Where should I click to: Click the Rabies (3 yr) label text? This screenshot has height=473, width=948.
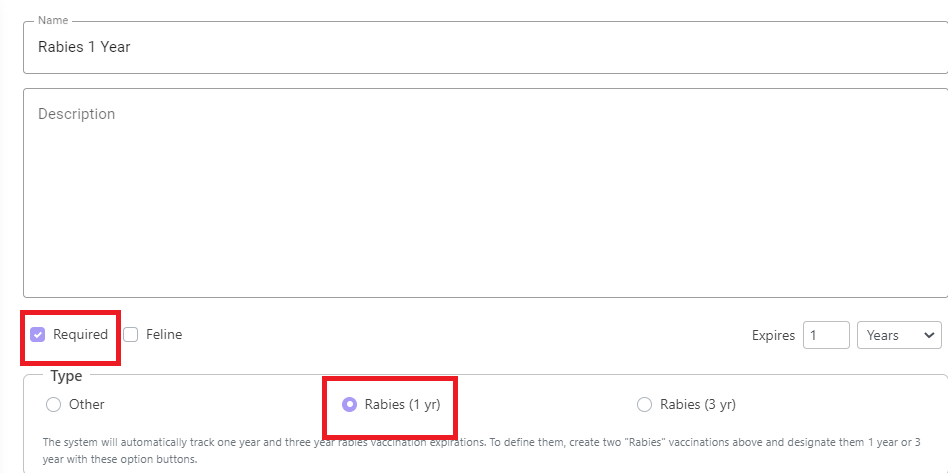pyautogui.click(x=698, y=405)
